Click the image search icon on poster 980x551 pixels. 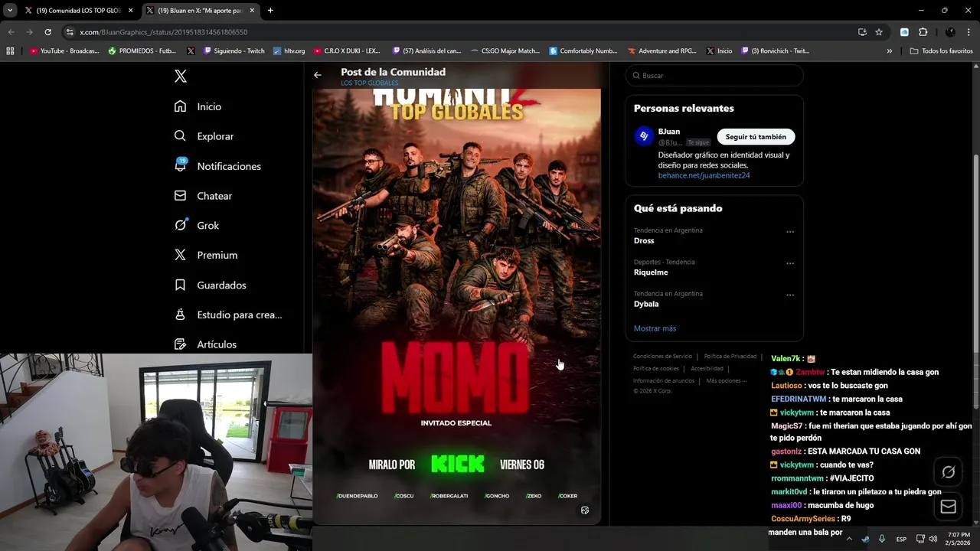tap(585, 510)
